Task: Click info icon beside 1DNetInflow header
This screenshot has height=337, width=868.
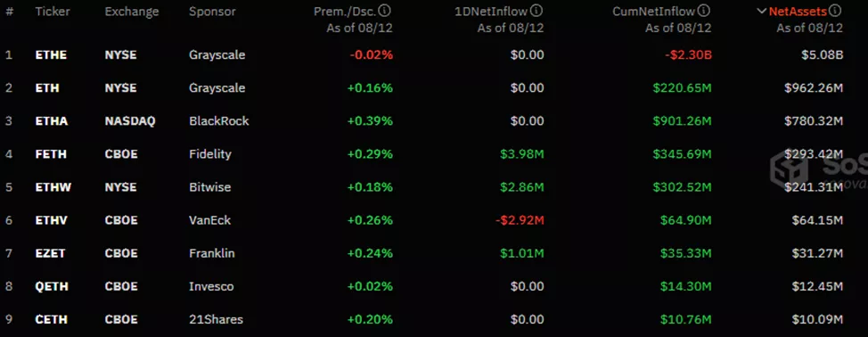Action: tap(537, 11)
